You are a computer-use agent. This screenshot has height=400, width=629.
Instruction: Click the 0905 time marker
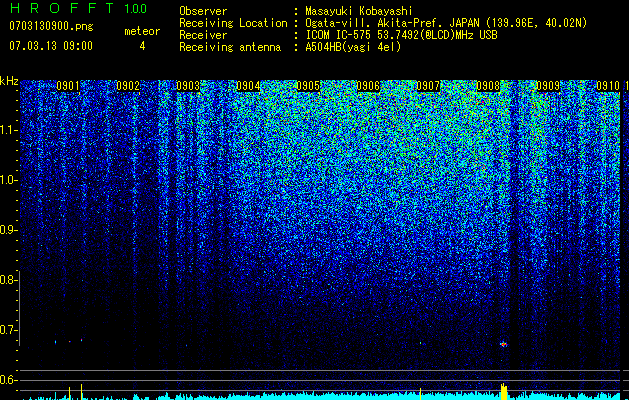point(308,86)
